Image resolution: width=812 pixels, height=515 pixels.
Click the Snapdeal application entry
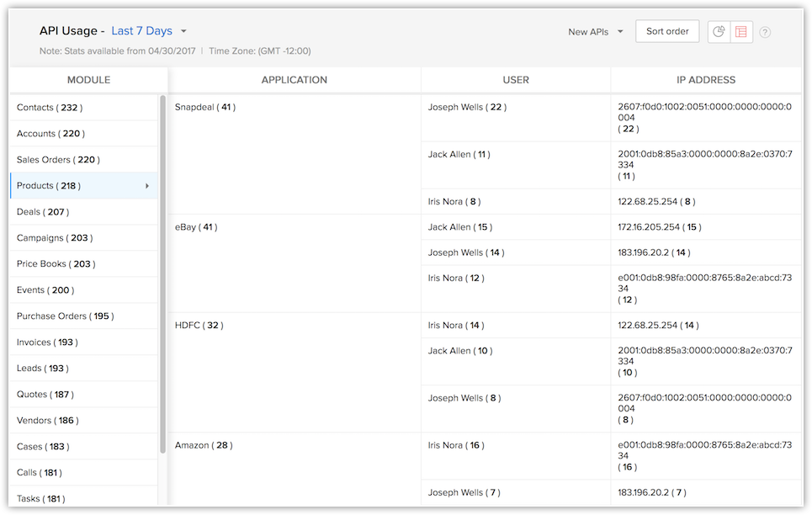coord(204,108)
